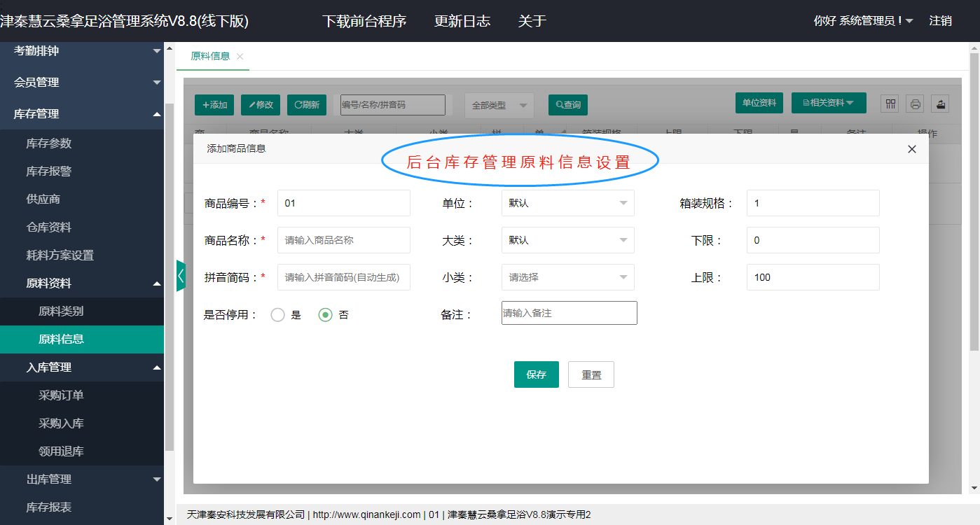This screenshot has height=525, width=980.
Task: Click the 商品名称 input field
Action: point(343,240)
